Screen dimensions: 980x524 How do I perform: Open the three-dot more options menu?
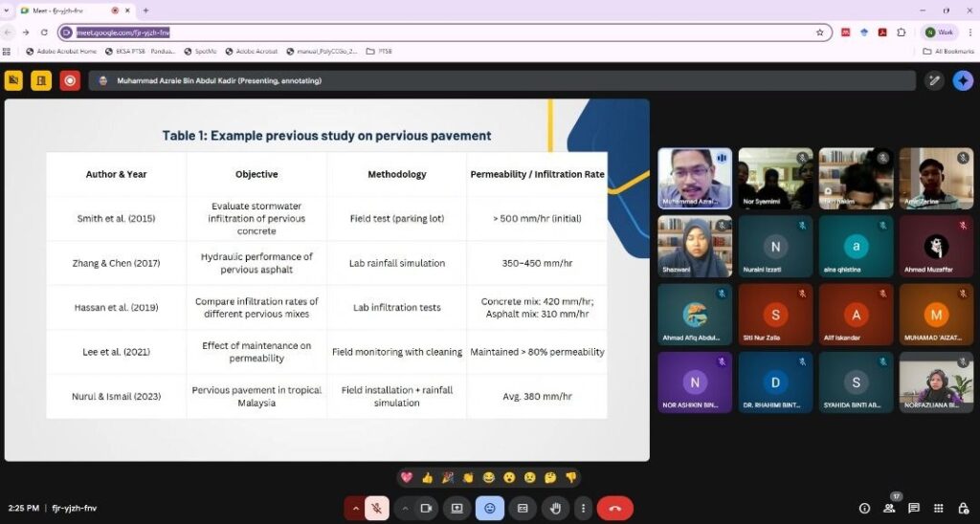tap(582, 509)
